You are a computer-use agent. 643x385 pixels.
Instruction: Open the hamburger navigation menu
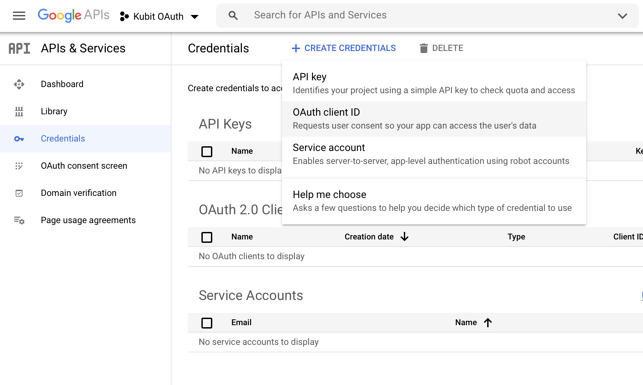pyautogui.click(x=19, y=16)
